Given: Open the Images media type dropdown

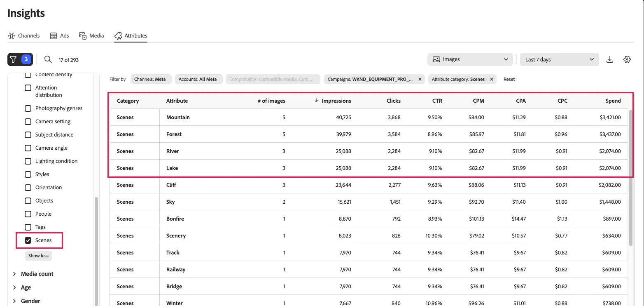Looking at the screenshot, I should (470, 59).
